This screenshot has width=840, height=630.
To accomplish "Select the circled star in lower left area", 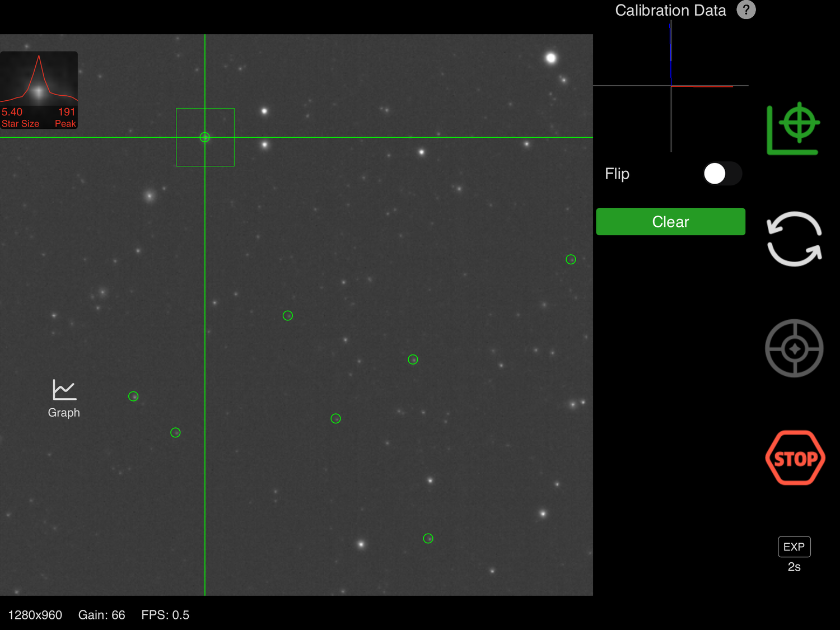I will click(133, 396).
